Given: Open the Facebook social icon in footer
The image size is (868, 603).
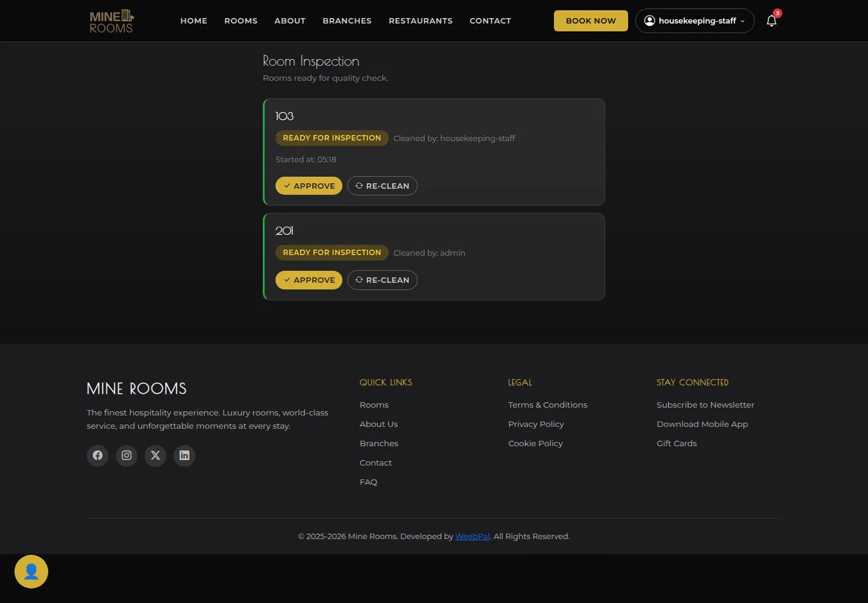Looking at the screenshot, I should (x=98, y=455).
